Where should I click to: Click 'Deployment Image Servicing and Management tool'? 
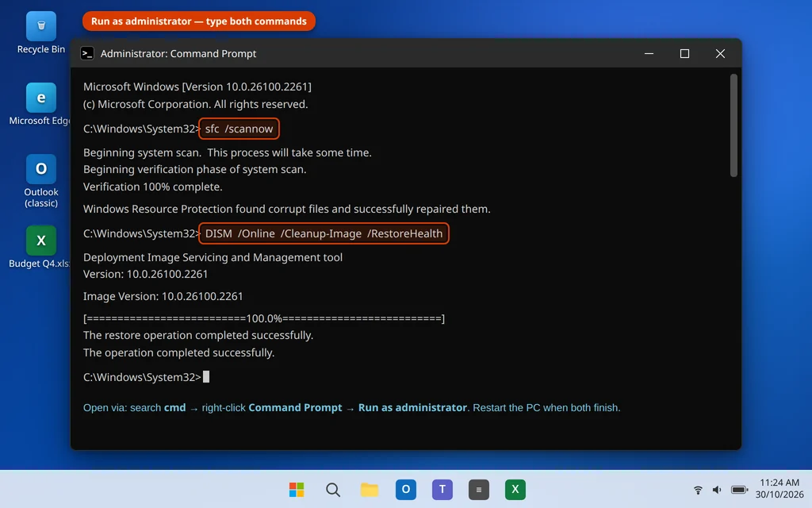pos(213,257)
